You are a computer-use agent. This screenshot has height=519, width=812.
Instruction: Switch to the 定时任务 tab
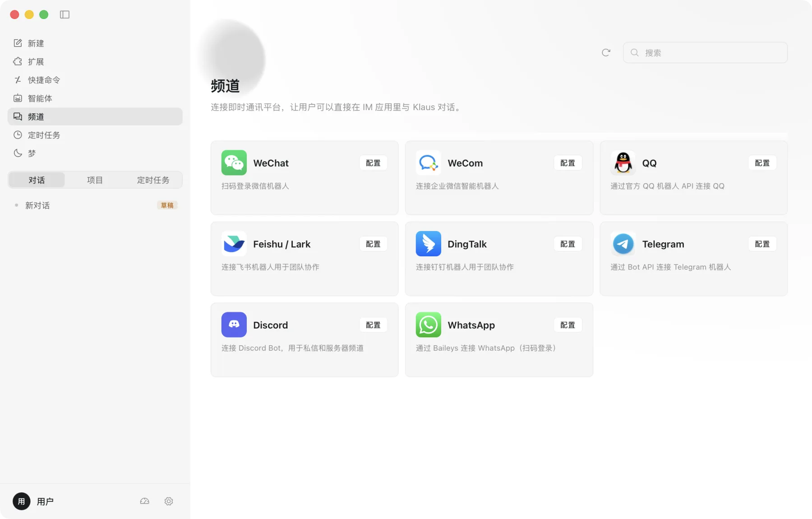pyautogui.click(x=153, y=180)
